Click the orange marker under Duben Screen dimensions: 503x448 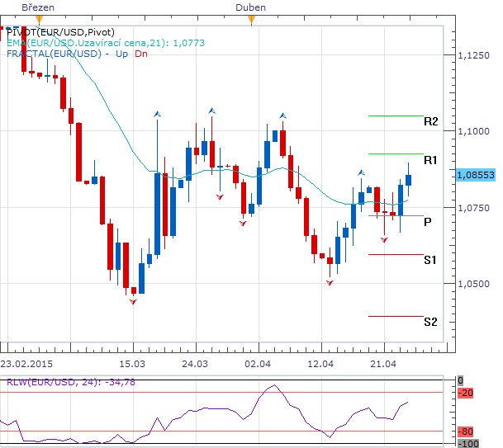click(251, 20)
